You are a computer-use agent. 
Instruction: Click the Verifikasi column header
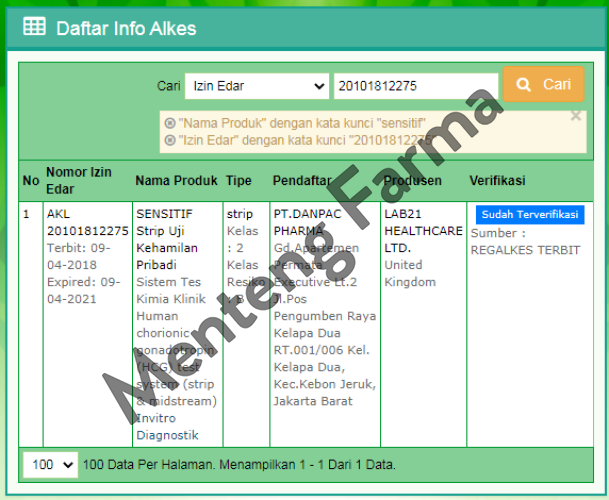pos(497,181)
